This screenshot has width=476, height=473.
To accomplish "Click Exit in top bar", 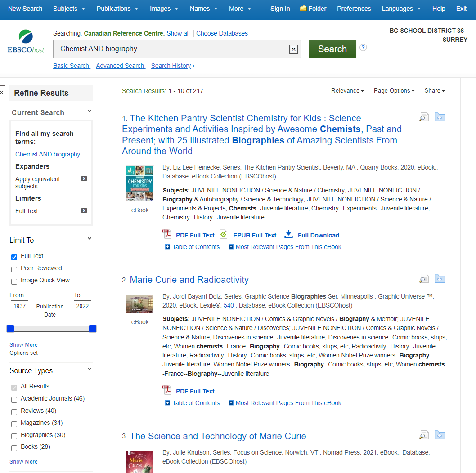I will (x=461, y=9).
